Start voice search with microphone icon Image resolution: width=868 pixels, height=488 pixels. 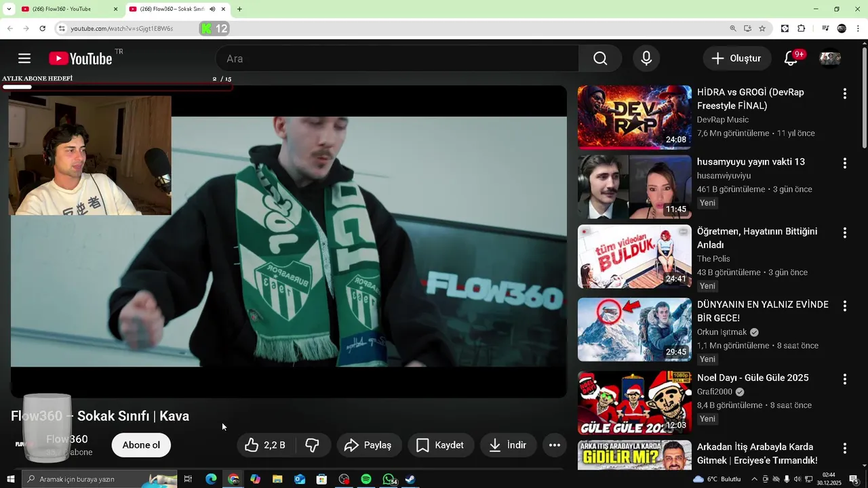coord(646,58)
